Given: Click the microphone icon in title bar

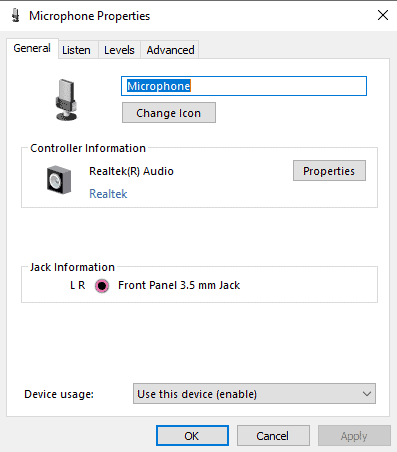Looking at the screenshot, I should pyautogui.click(x=15, y=15).
